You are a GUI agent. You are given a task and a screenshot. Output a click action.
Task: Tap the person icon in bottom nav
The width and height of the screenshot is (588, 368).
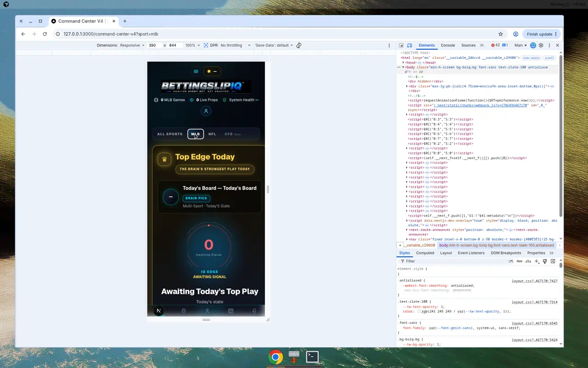point(207,311)
